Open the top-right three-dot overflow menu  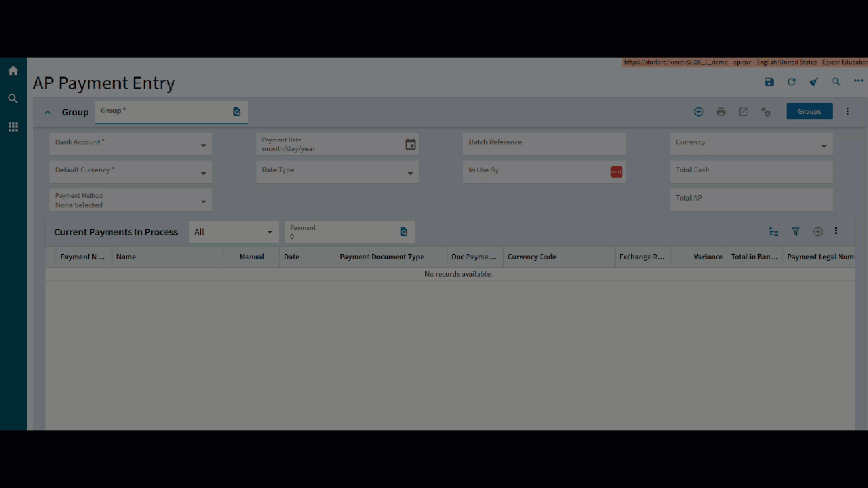tap(859, 81)
